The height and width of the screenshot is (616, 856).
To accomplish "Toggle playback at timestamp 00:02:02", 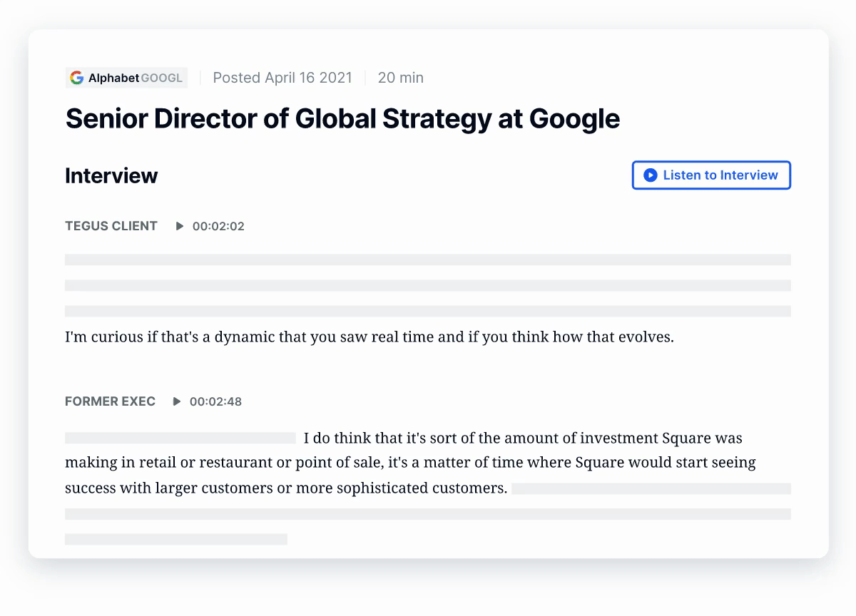I will click(x=217, y=226).
